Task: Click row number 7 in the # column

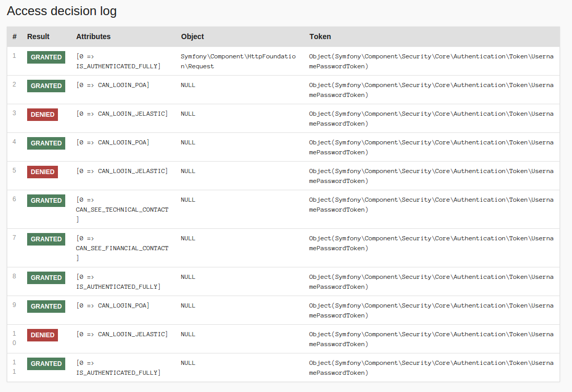Action: click(x=14, y=238)
